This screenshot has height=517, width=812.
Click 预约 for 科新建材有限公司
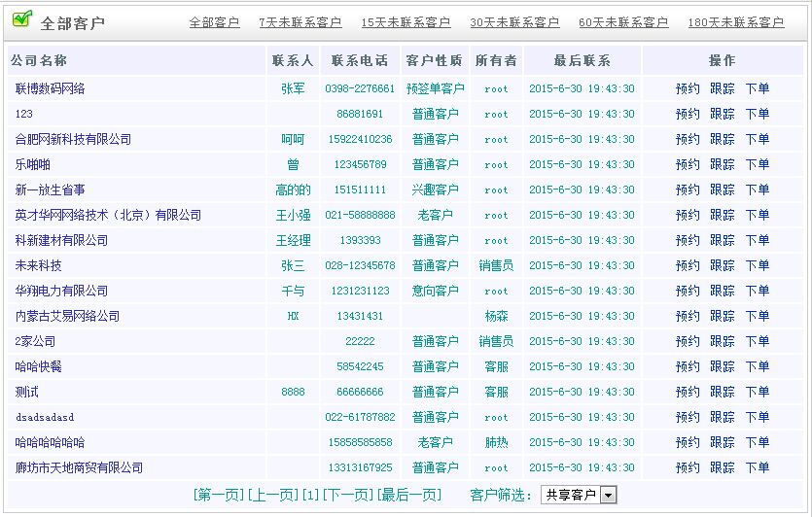(x=688, y=241)
